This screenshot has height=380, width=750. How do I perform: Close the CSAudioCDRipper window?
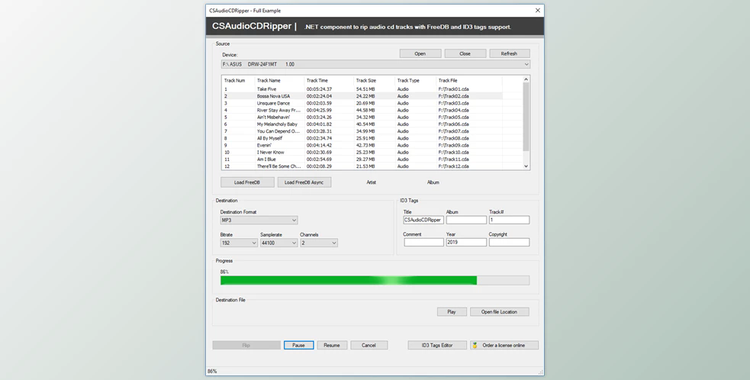pyautogui.click(x=538, y=10)
